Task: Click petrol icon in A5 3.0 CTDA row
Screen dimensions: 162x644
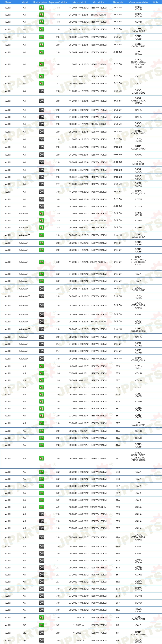Action: tap(41, 458)
